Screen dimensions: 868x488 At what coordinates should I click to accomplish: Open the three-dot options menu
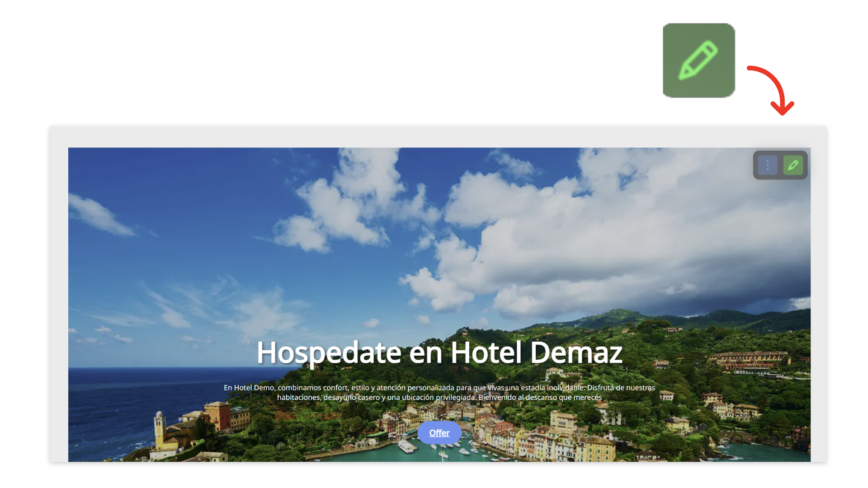click(768, 165)
